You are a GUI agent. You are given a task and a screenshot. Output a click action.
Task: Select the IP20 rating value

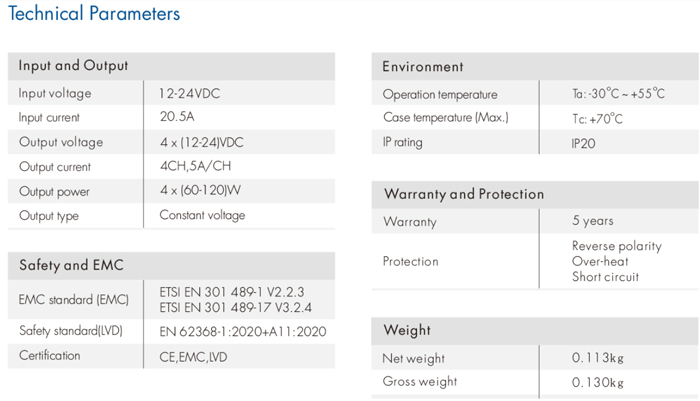(x=584, y=143)
